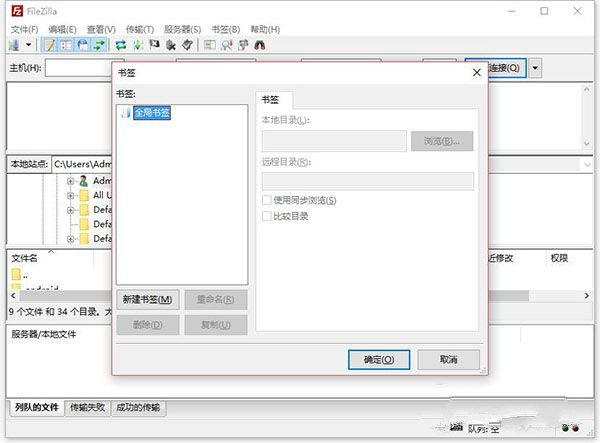This screenshot has width=600, height=443.
Task: Close the 书签 dialog
Action: pyautogui.click(x=476, y=72)
